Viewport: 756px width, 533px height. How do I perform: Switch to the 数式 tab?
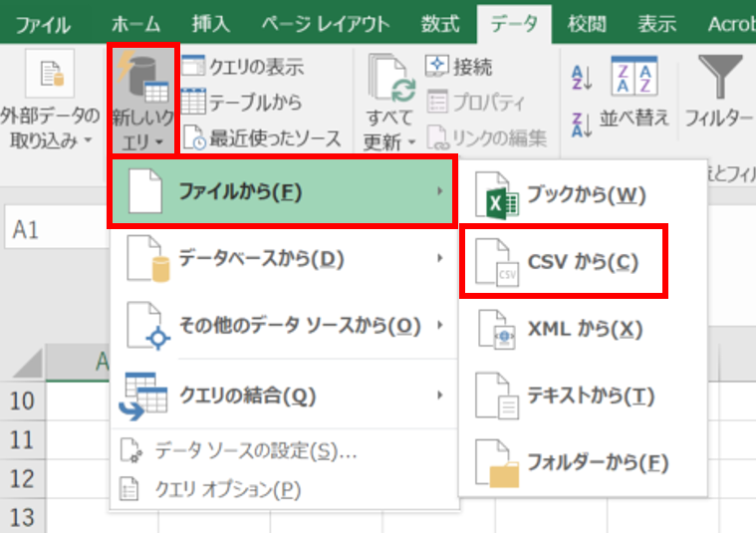pyautogui.click(x=439, y=24)
